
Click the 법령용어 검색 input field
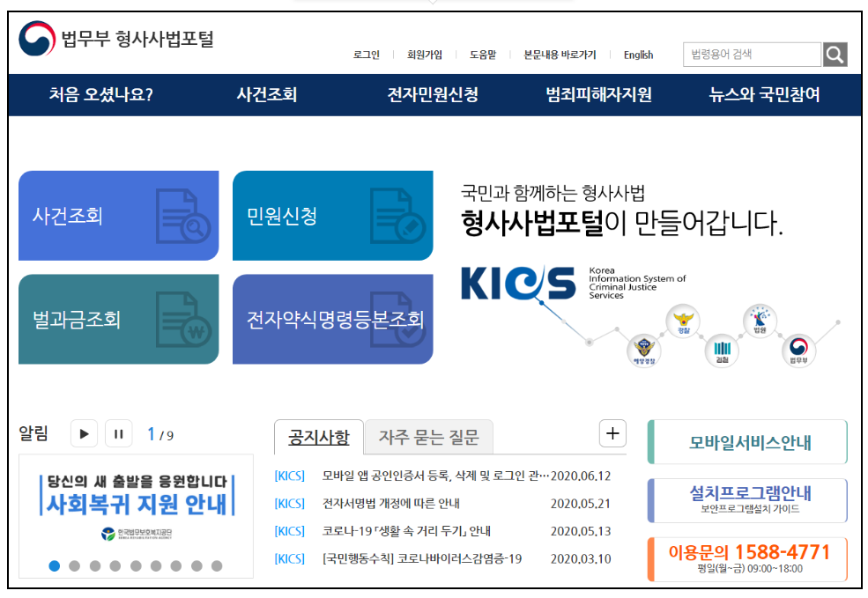click(x=752, y=55)
